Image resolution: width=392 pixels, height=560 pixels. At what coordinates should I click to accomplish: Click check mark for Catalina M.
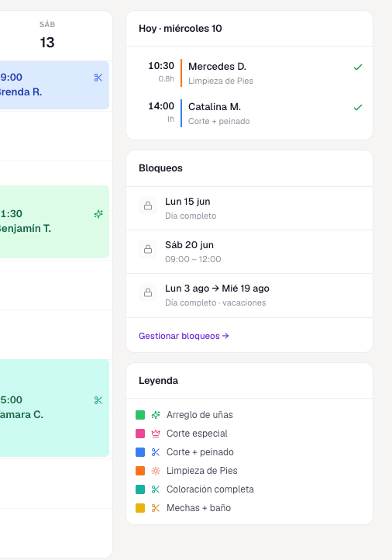[x=358, y=108]
